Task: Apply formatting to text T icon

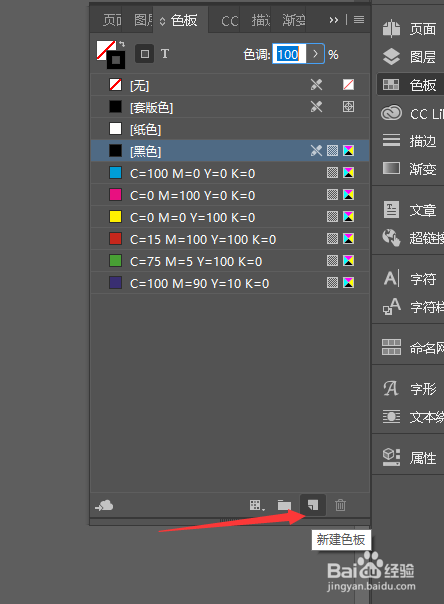Action: pyautogui.click(x=165, y=54)
